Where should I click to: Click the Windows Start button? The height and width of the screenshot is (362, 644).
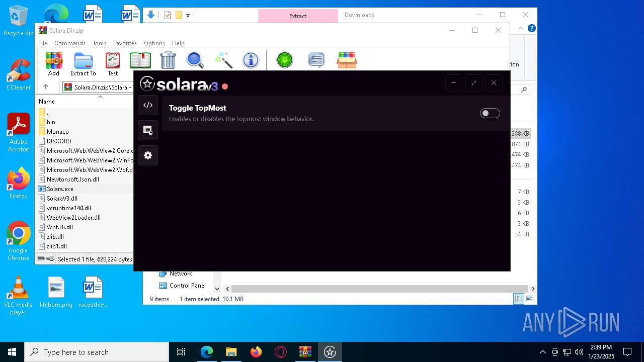click(x=12, y=352)
